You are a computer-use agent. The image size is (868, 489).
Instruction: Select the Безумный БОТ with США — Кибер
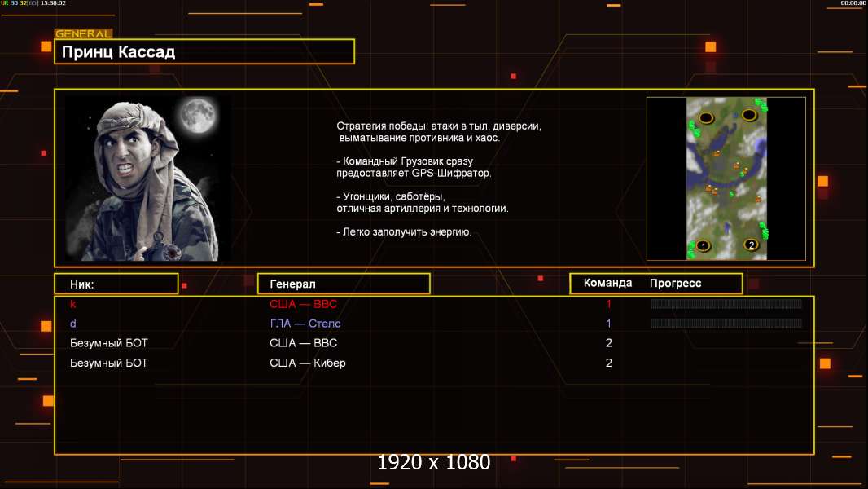[x=108, y=363]
